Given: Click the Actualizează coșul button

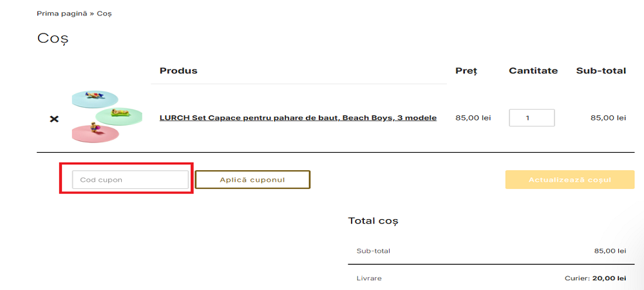Looking at the screenshot, I should tap(570, 180).
